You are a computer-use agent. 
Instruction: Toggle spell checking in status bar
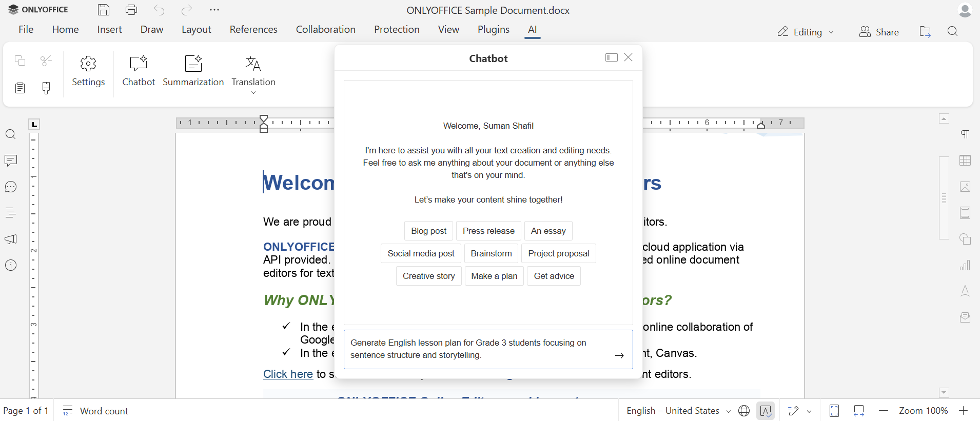(766, 411)
